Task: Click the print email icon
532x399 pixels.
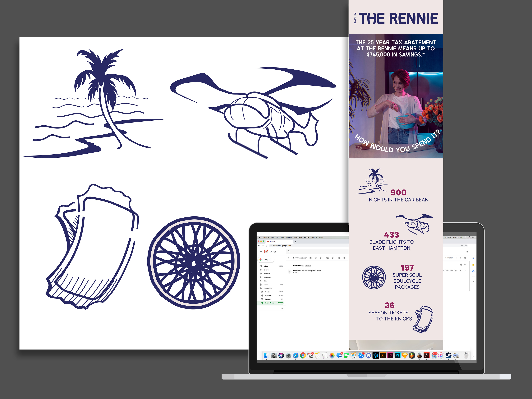Action: 461,264
